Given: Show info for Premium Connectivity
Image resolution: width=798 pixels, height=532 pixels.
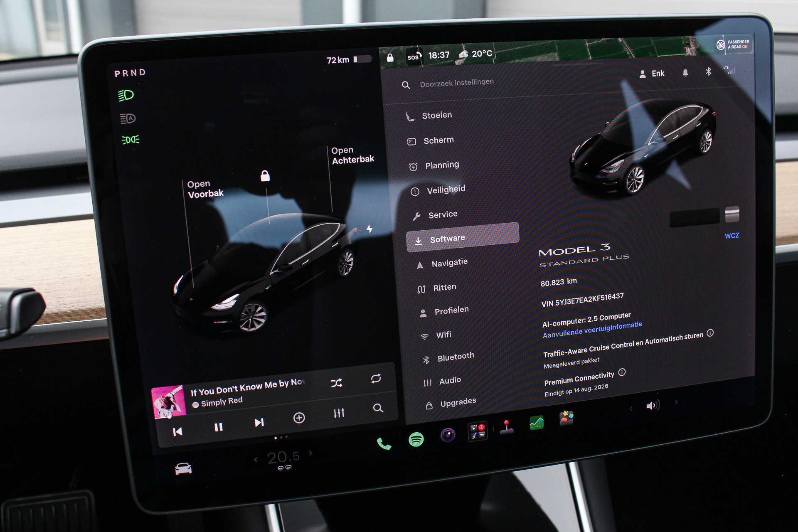Looking at the screenshot, I should click(x=622, y=372).
